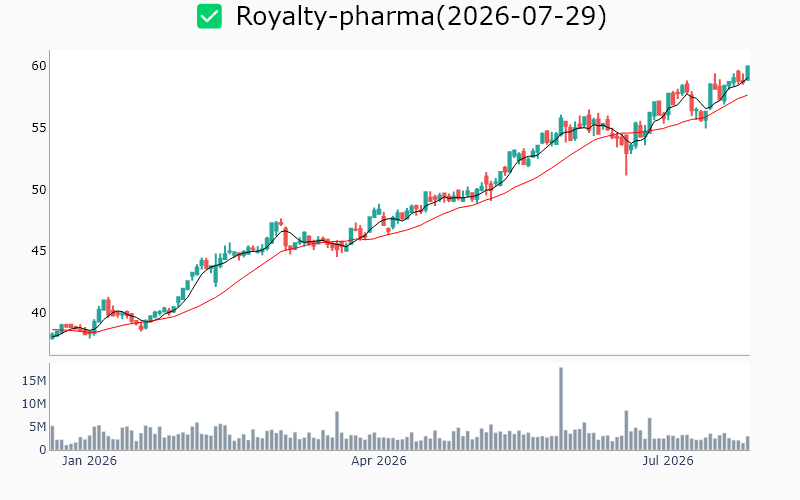Click the 55 price axis label
Image resolution: width=800 pixels, height=500 pixels.
39,128
